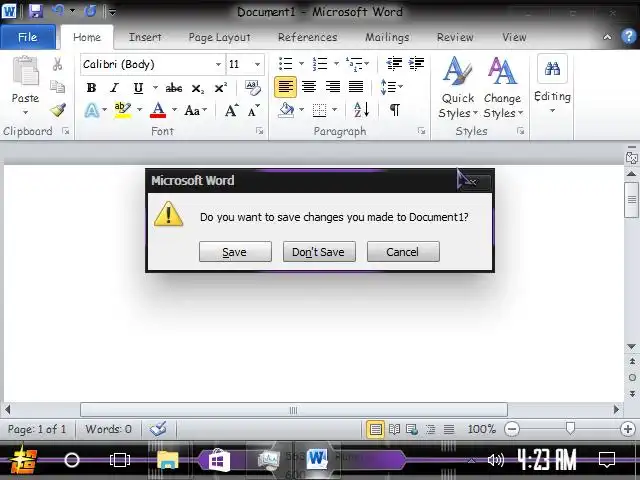Toggle Justify alignment

click(356, 87)
